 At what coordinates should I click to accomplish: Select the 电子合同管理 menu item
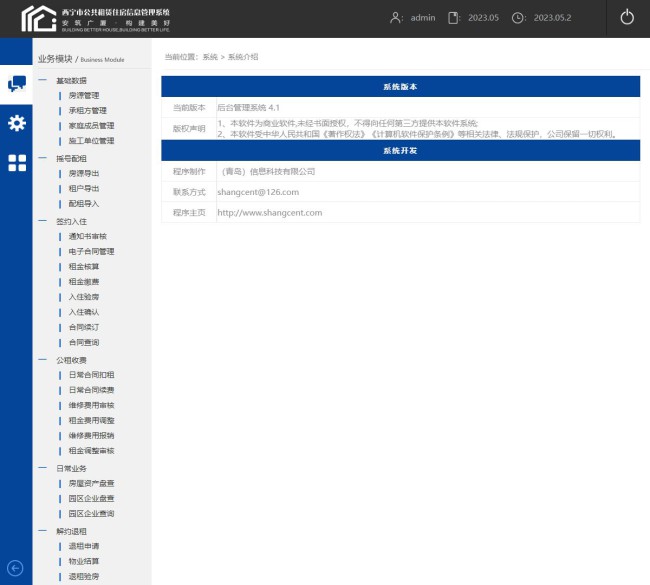click(x=91, y=251)
